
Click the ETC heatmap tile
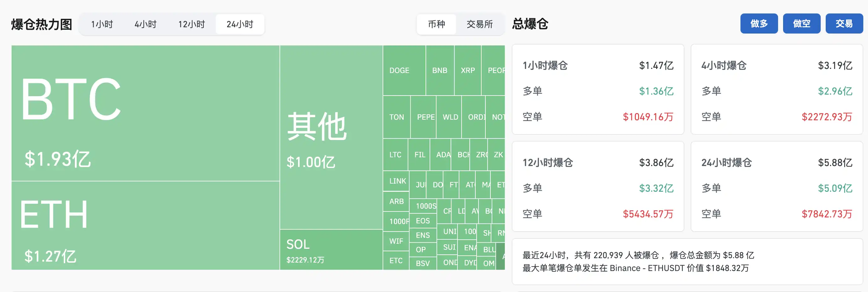[396, 260]
